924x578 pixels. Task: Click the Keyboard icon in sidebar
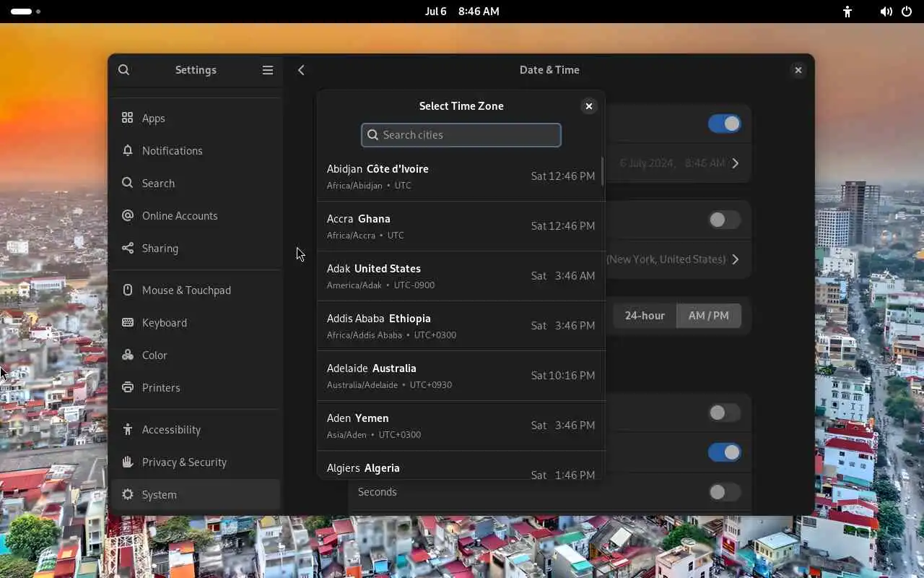point(128,322)
